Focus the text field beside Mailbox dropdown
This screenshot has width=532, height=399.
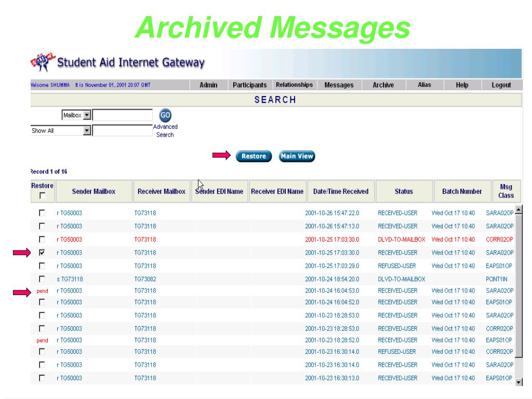(123, 115)
